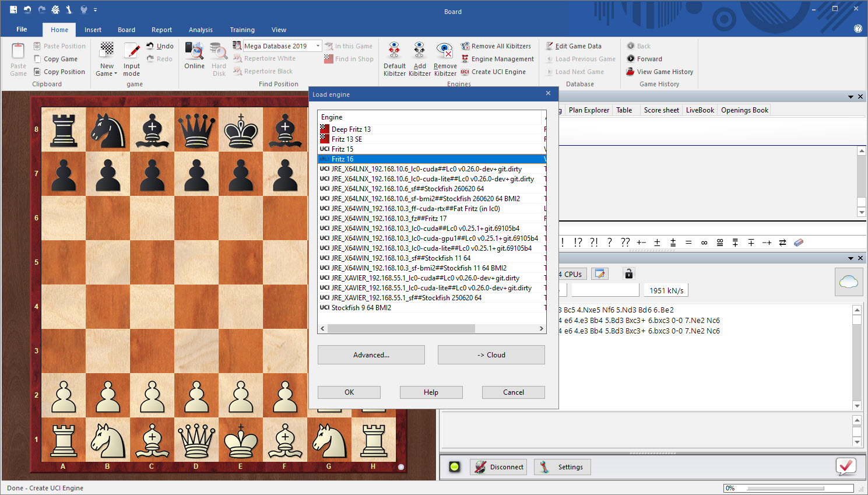Open the quick access customize arrow
868x495 pixels.
(x=95, y=10)
